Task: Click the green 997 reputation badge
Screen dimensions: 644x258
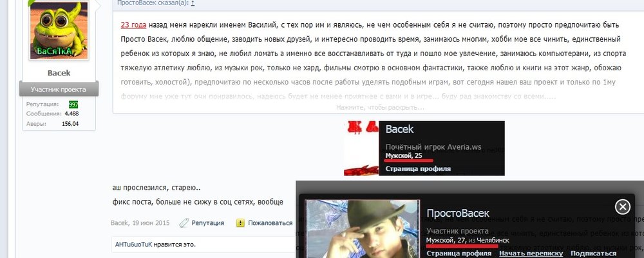Action: click(x=73, y=104)
